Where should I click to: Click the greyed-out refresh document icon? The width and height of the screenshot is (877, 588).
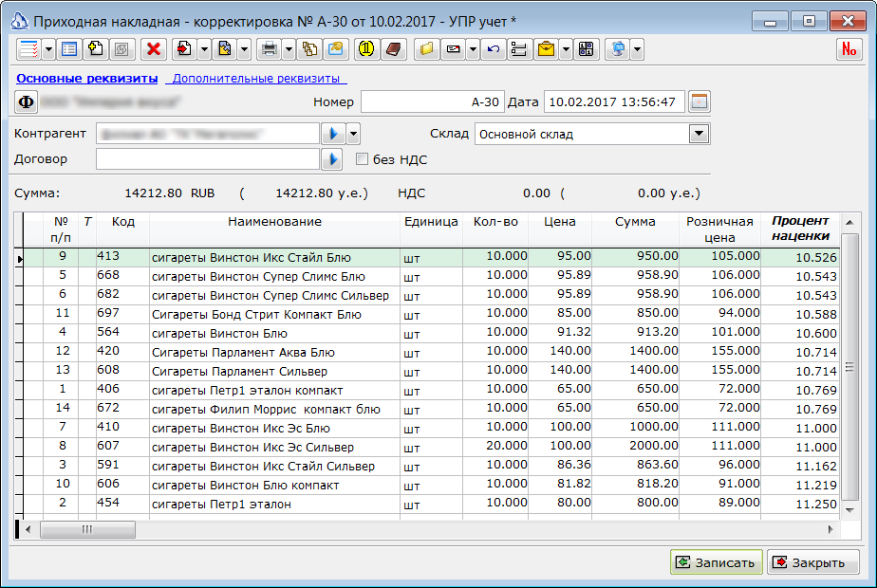(121, 49)
